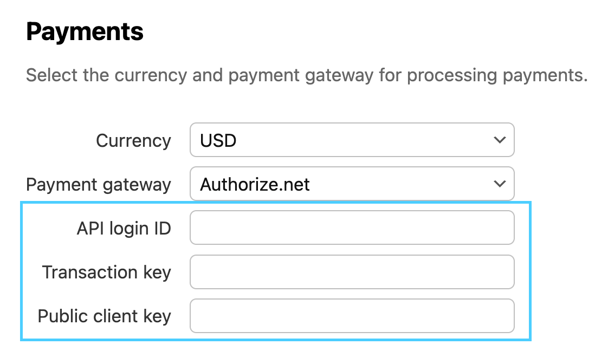Click the "Transaction key" label

(106, 272)
